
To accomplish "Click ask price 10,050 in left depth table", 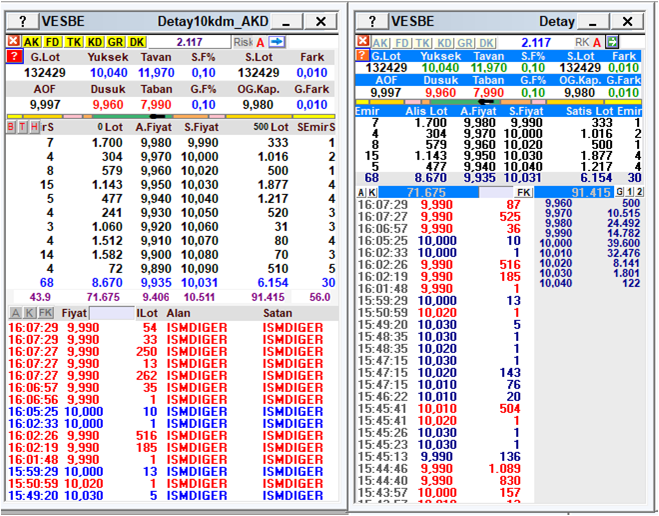I will (x=200, y=213).
